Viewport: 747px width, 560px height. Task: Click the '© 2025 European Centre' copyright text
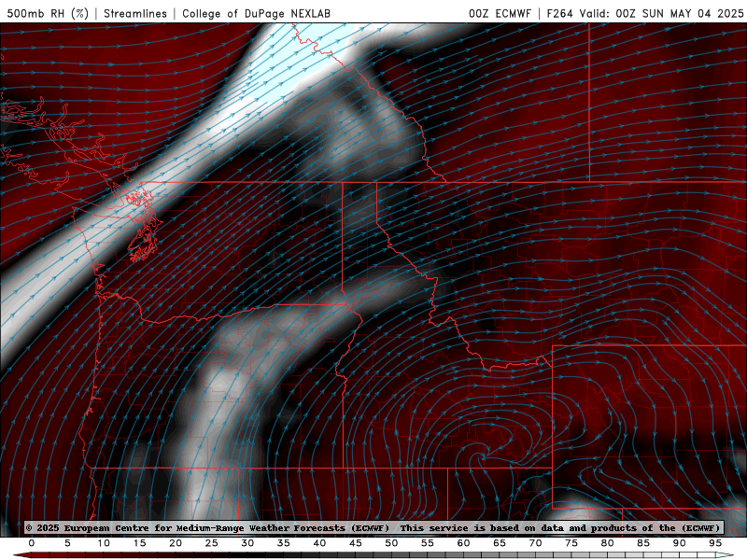point(88,528)
